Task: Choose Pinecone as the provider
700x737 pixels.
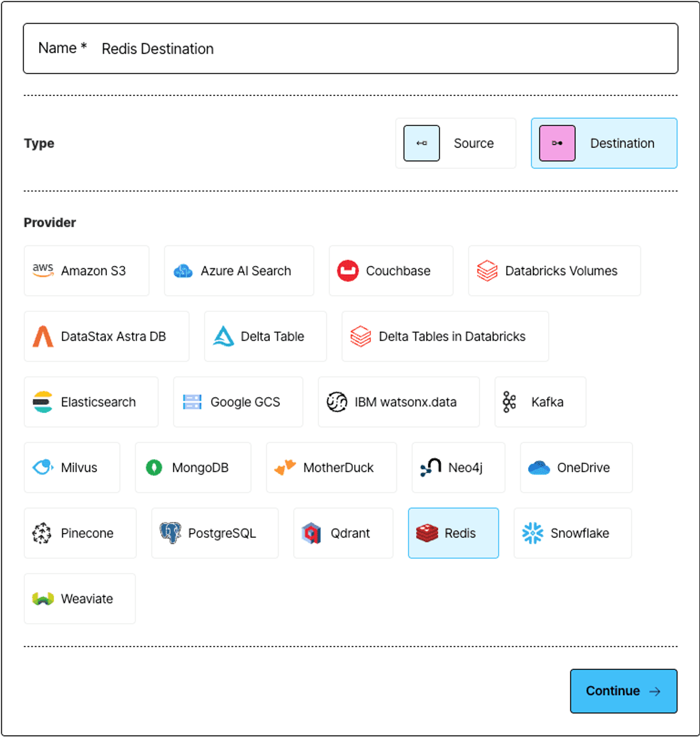Action: point(80,533)
